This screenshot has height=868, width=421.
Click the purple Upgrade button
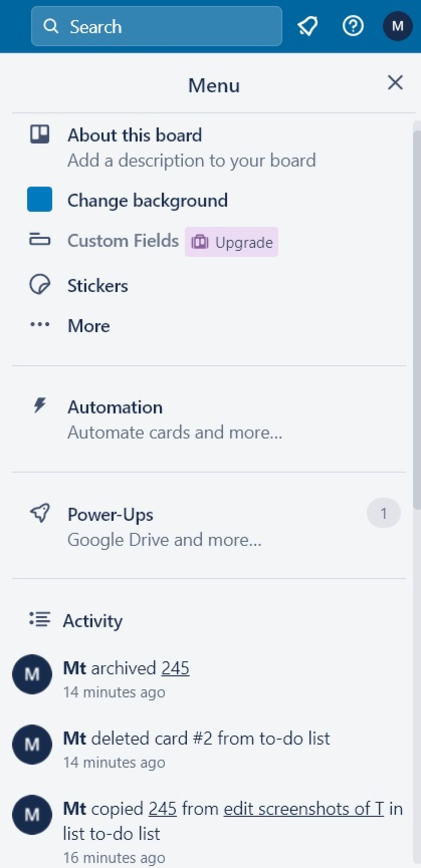pos(231,242)
